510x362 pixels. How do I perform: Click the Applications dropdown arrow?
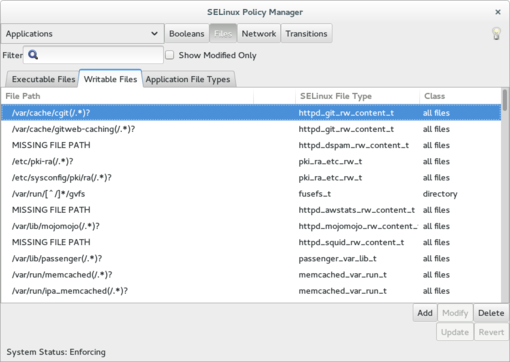tap(154, 34)
